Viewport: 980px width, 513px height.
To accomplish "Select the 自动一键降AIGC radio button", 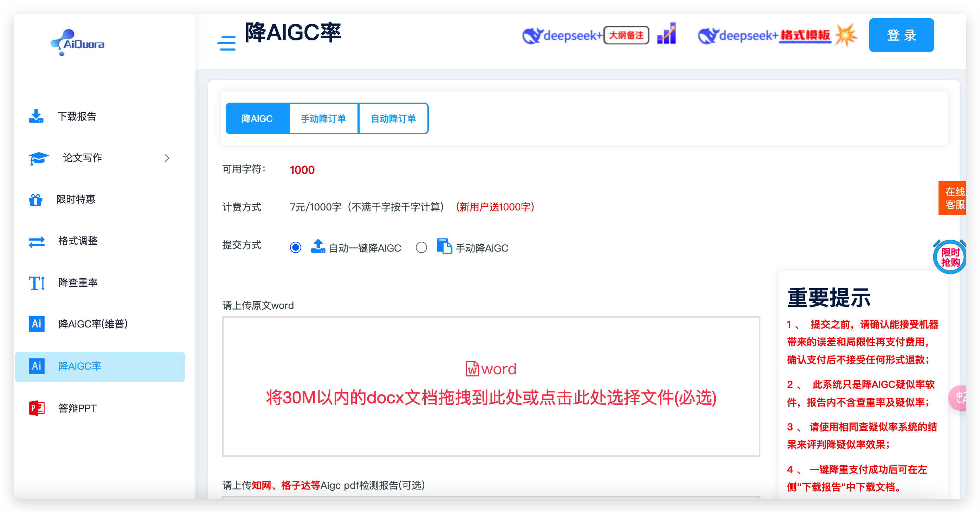I will (x=295, y=248).
